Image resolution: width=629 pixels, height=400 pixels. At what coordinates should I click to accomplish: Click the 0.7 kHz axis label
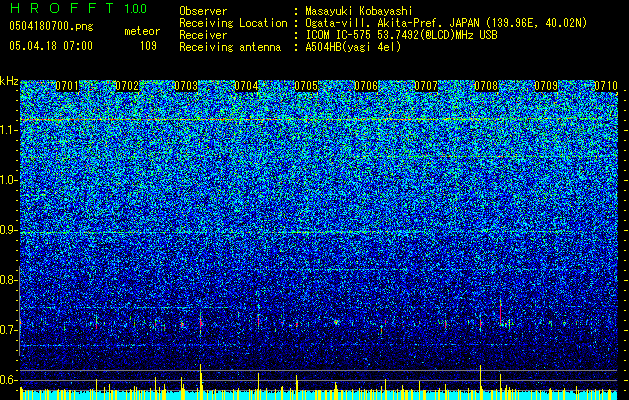click(x=8, y=330)
